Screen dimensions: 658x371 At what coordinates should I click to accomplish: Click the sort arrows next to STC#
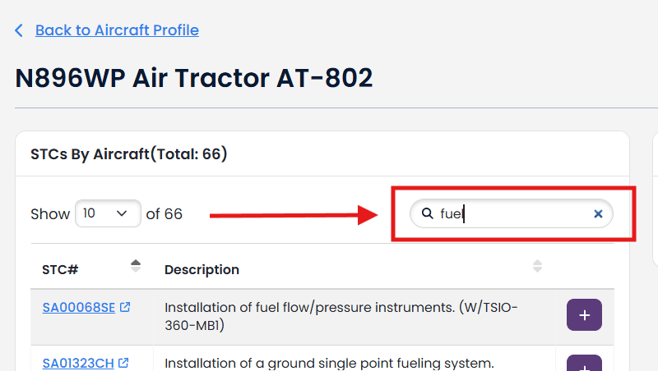tap(136, 266)
